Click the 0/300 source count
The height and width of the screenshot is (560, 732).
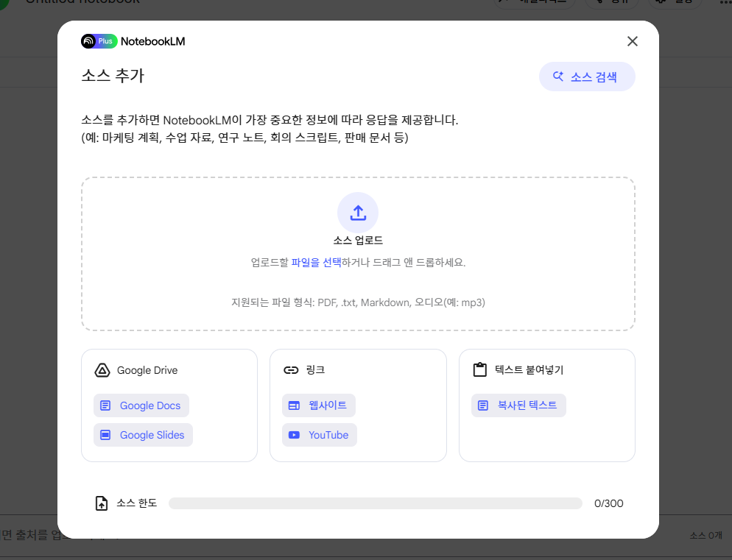(x=609, y=503)
